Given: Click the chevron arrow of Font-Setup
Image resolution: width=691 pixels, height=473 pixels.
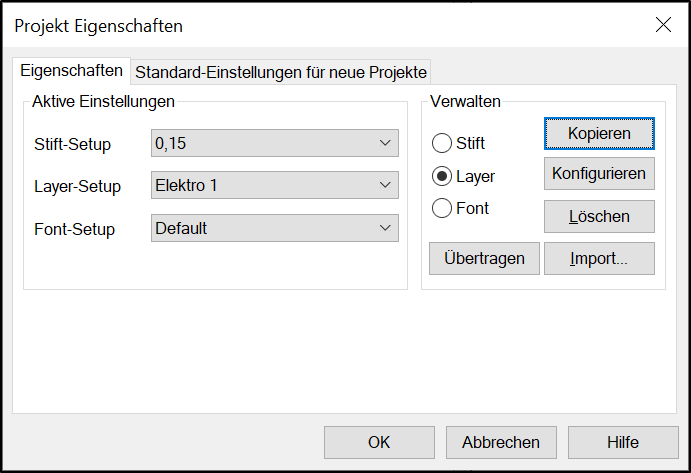Looking at the screenshot, I should click(385, 228).
